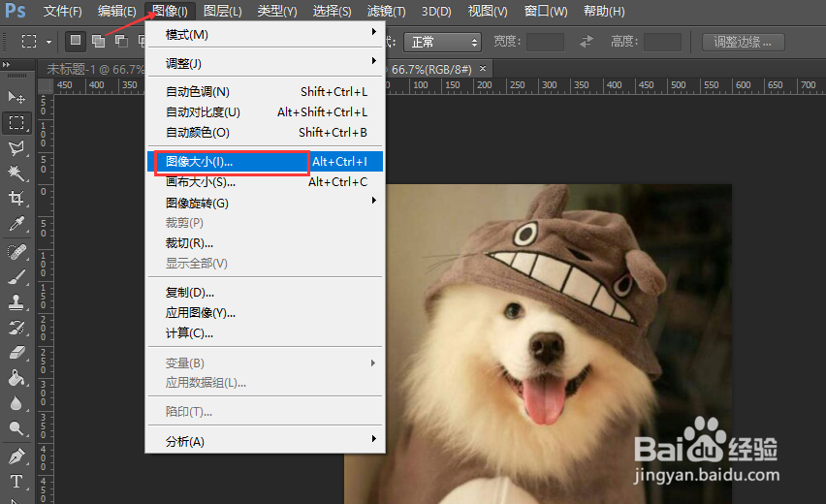Click the 高度 input field
This screenshot has height=504, width=826.
663,42
